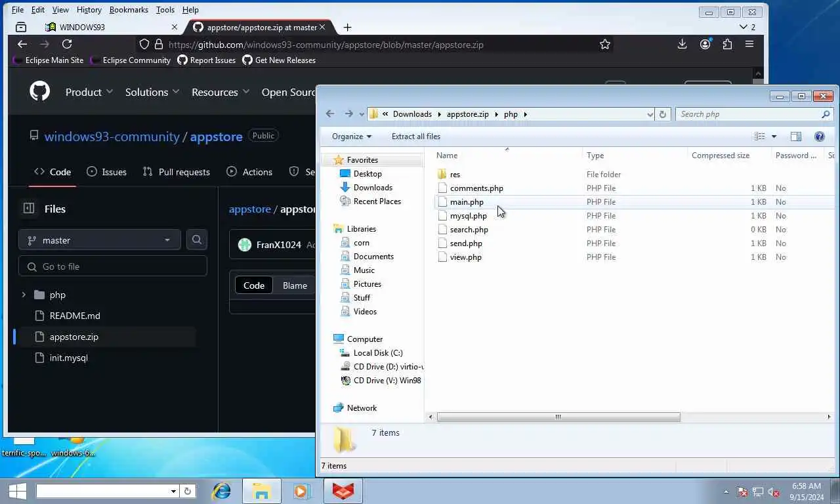Click the site lock icon in address bar
840x504 pixels.
point(158,45)
